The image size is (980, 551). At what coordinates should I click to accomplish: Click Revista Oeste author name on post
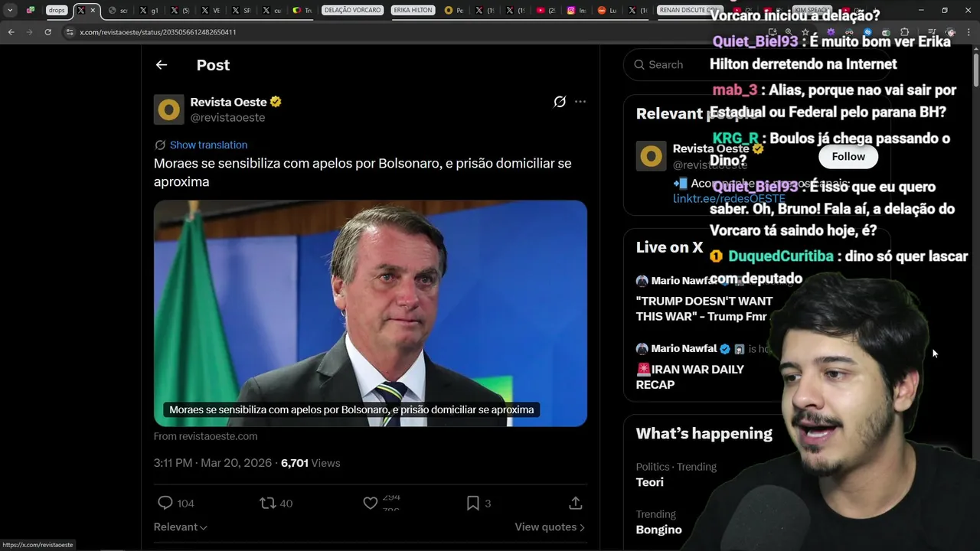pos(228,102)
